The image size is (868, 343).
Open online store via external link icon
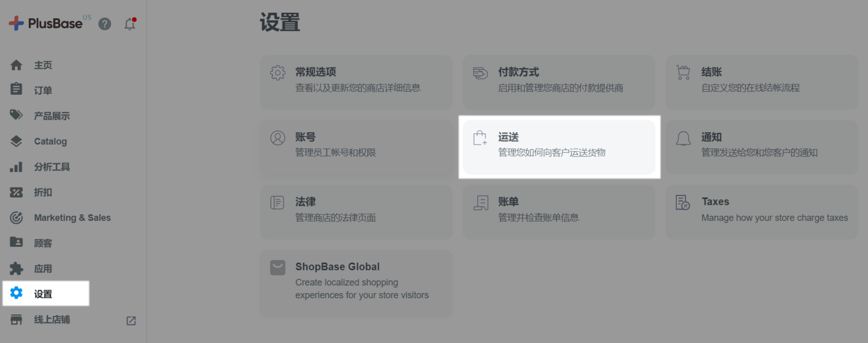[131, 321]
